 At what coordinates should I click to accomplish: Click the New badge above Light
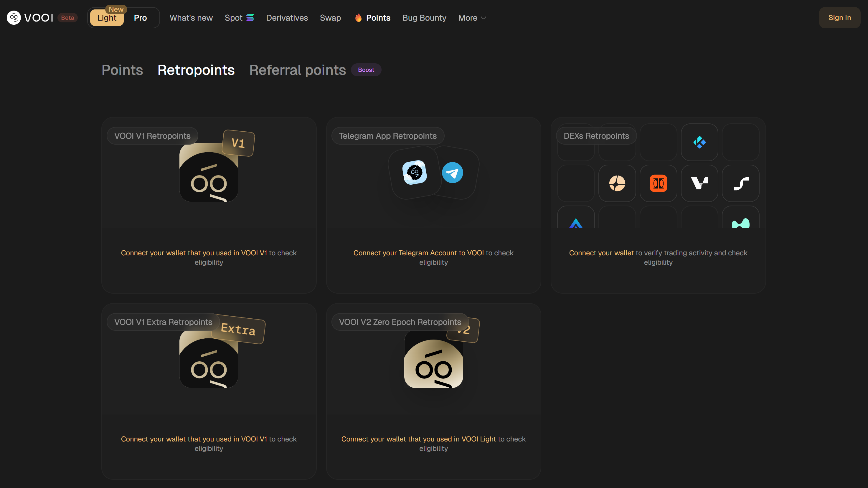(x=116, y=9)
